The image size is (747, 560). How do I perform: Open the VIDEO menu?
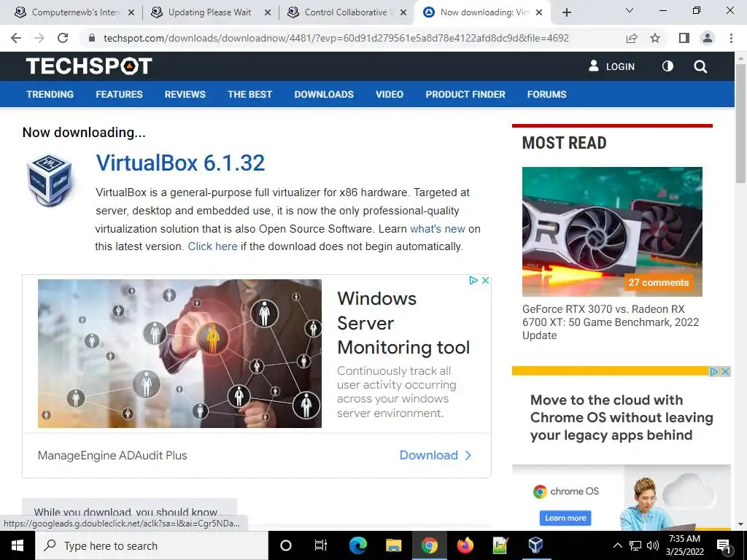390,94
